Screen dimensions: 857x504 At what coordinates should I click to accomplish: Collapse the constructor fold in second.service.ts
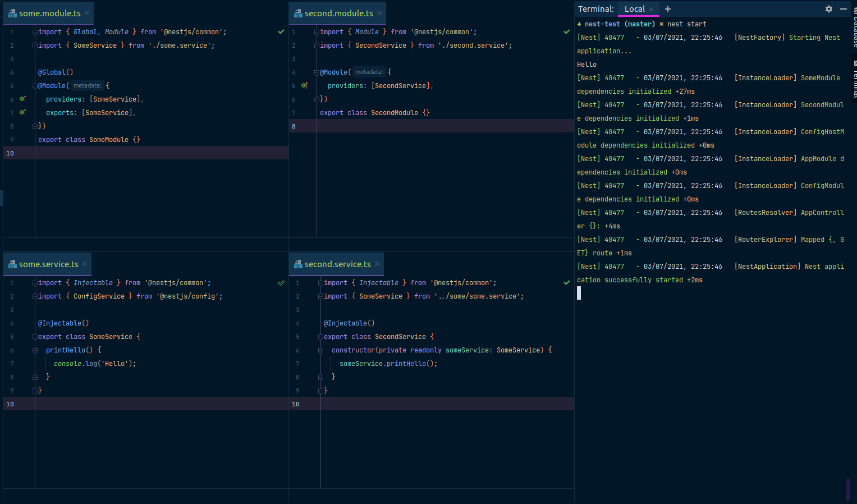click(320, 350)
